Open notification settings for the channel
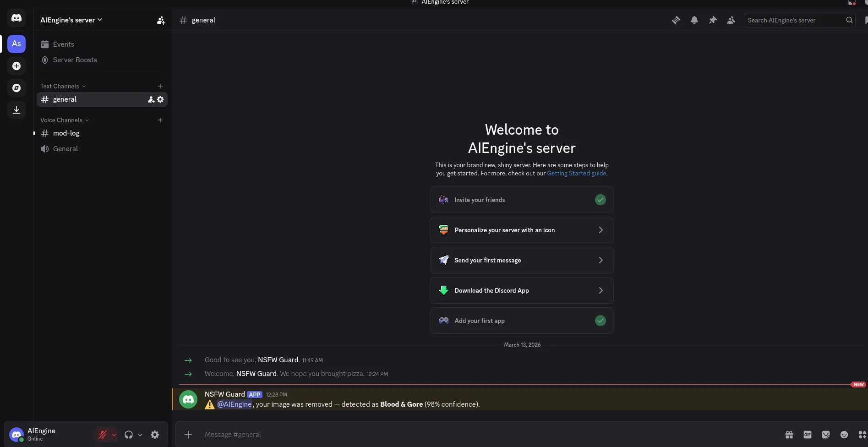The width and height of the screenshot is (868, 447). 694,20
